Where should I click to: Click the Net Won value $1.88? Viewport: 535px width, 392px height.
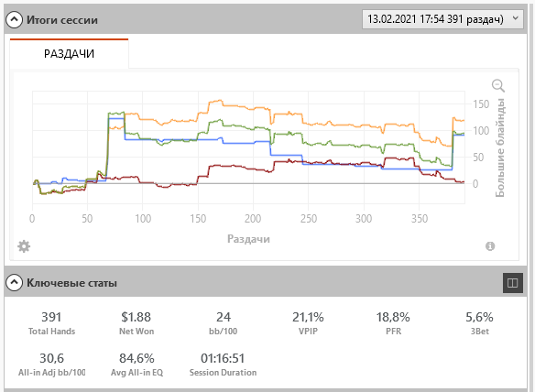pos(136,317)
